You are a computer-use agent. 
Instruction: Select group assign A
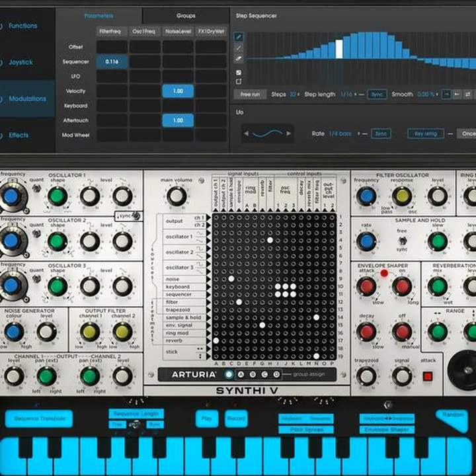[x=241, y=375]
